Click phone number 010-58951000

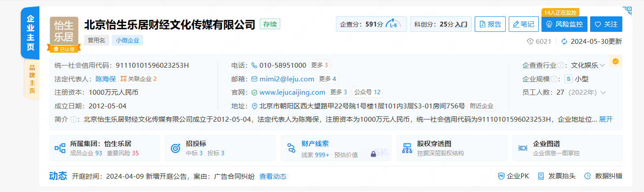pyautogui.click(x=282, y=65)
